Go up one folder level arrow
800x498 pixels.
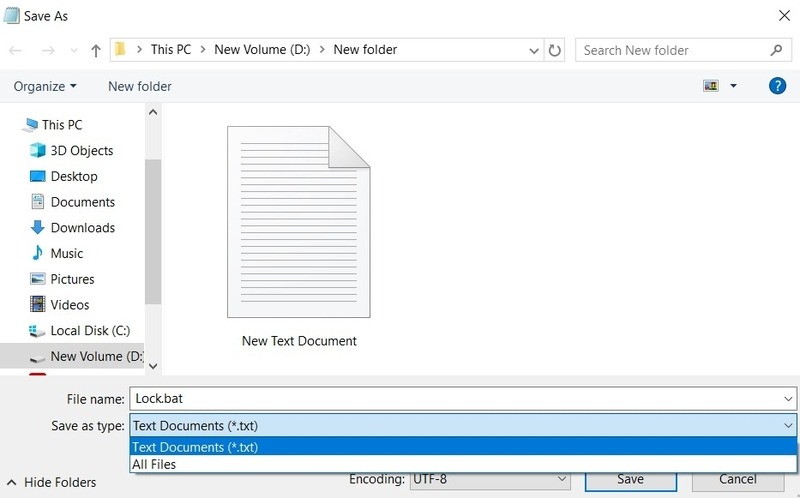click(x=95, y=50)
